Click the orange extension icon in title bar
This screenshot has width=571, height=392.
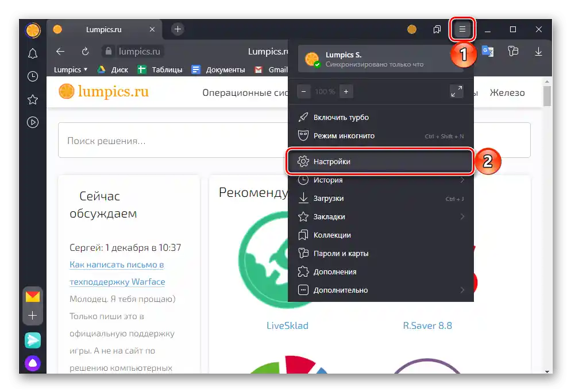click(x=412, y=29)
